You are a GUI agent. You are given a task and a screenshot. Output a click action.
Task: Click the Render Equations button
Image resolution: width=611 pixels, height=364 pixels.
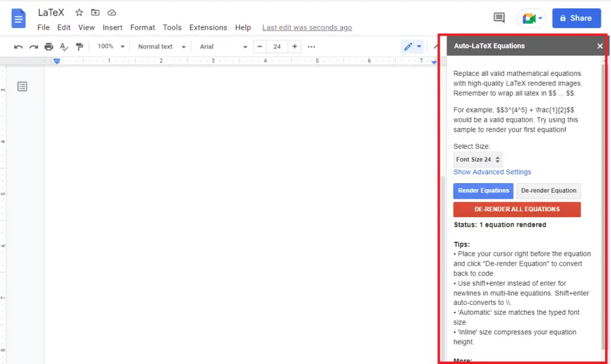pos(483,190)
